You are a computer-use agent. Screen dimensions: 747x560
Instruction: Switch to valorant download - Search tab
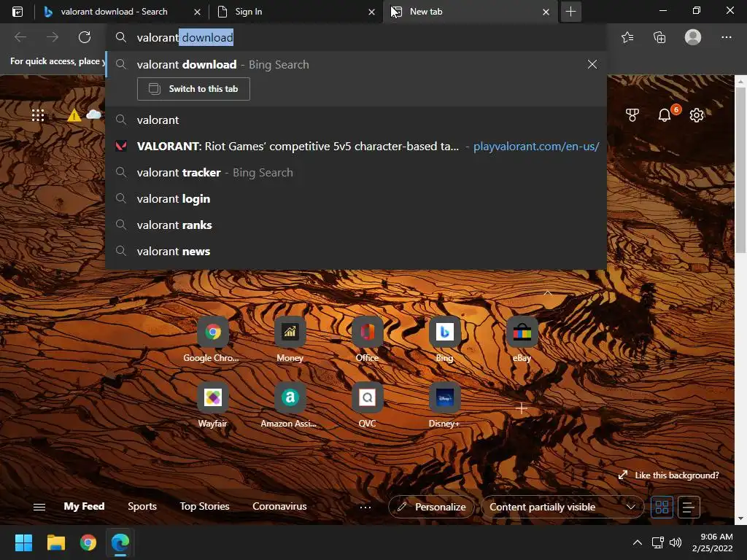click(x=115, y=12)
